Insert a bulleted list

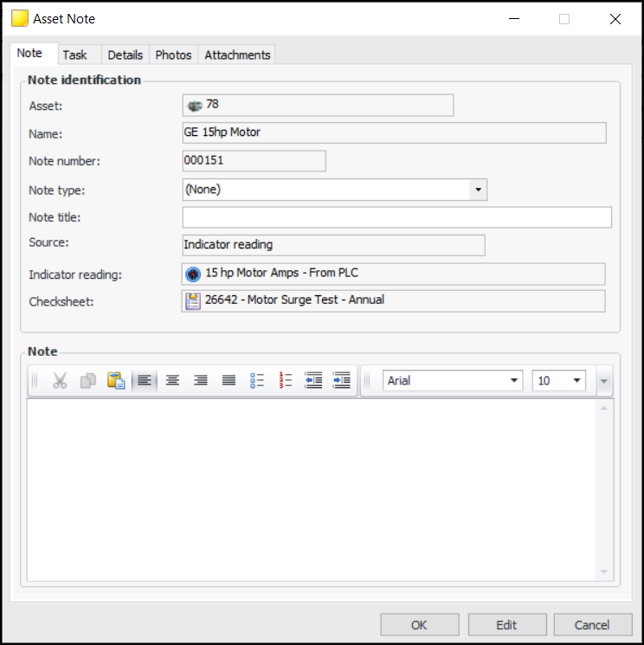pos(257,381)
